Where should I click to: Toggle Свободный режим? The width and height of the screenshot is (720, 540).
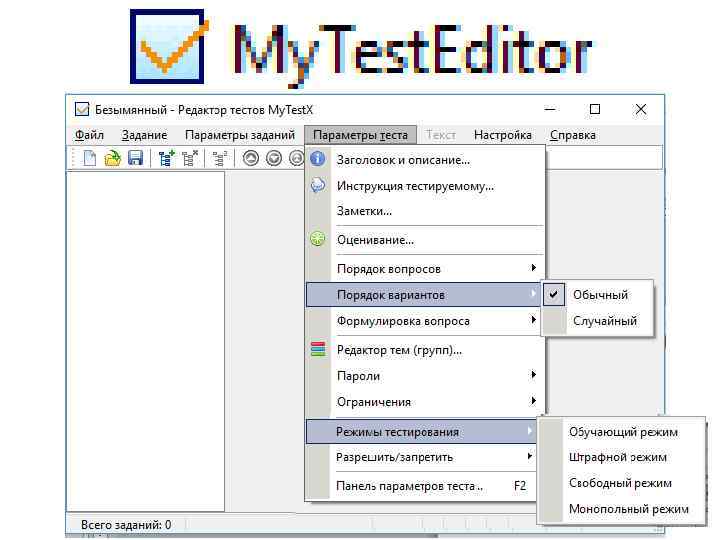tap(621, 483)
